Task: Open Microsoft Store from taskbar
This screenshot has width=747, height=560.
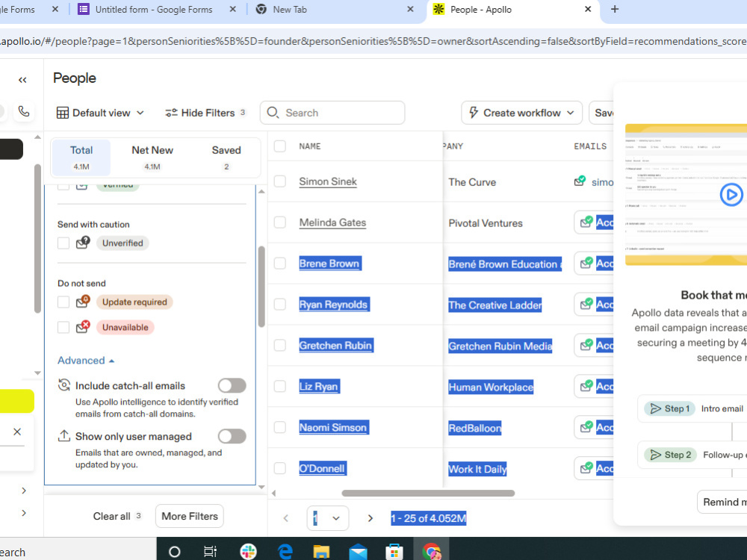Action: tap(394, 552)
